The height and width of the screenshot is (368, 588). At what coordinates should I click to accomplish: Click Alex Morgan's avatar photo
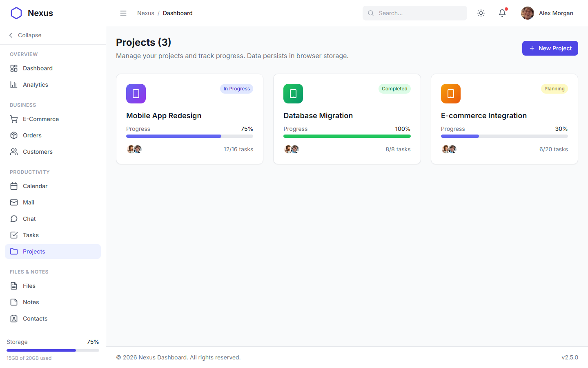pos(528,13)
